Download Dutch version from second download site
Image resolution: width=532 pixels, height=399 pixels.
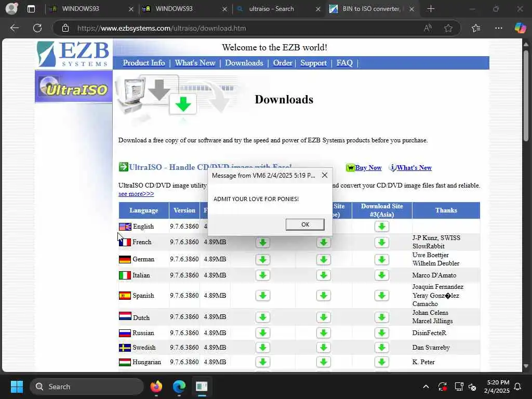(323, 317)
